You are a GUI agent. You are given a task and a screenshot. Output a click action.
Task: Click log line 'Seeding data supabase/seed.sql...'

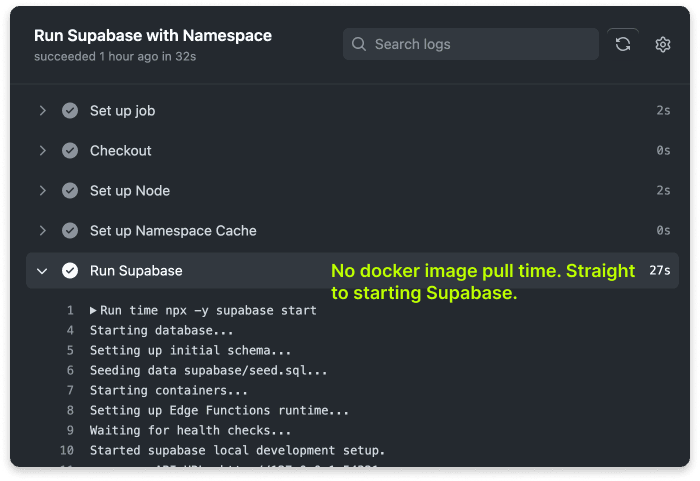208,370
